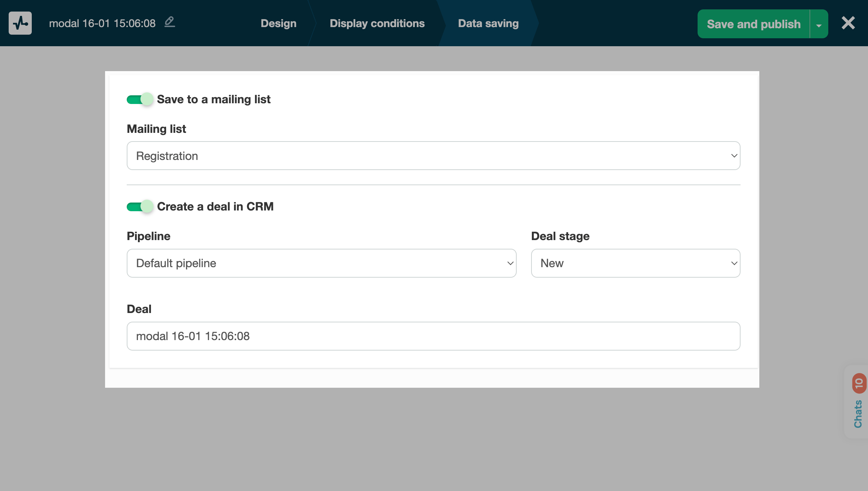Viewport: 868px width, 491px height.
Task: Switch to the Design tab
Action: pyautogui.click(x=278, y=23)
